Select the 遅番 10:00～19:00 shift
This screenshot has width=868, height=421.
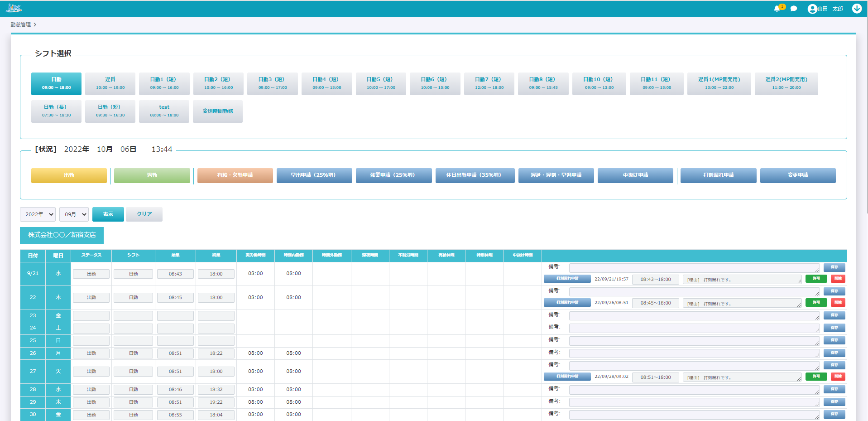(110, 83)
